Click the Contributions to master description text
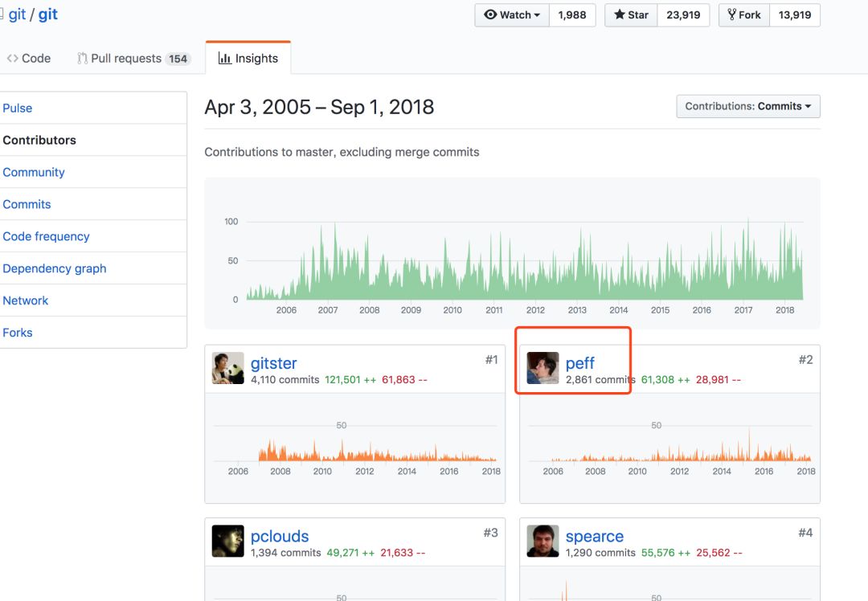The height and width of the screenshot is (601, 868). click(342, 152)
